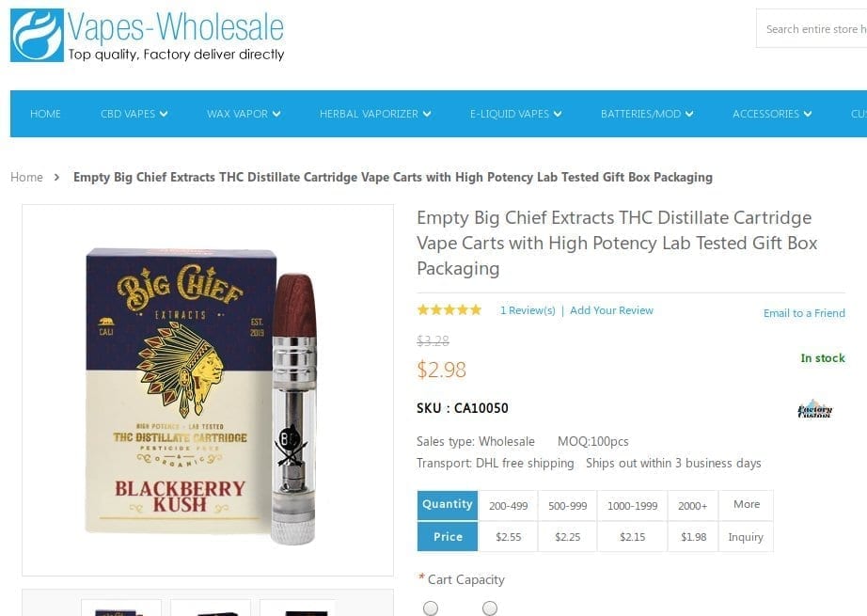The height and width of the screenshot is (616, 867).
Task: Click the five-star rating icons
Action: click(x=449, y=310)
